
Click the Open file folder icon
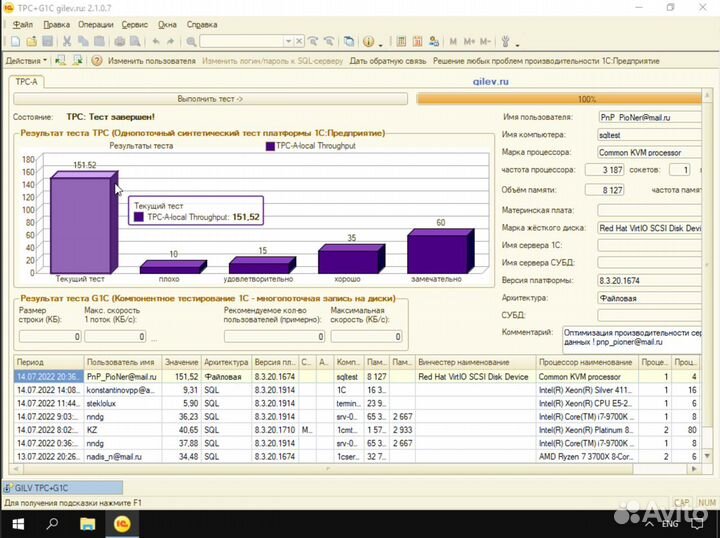tap(32, 41)
